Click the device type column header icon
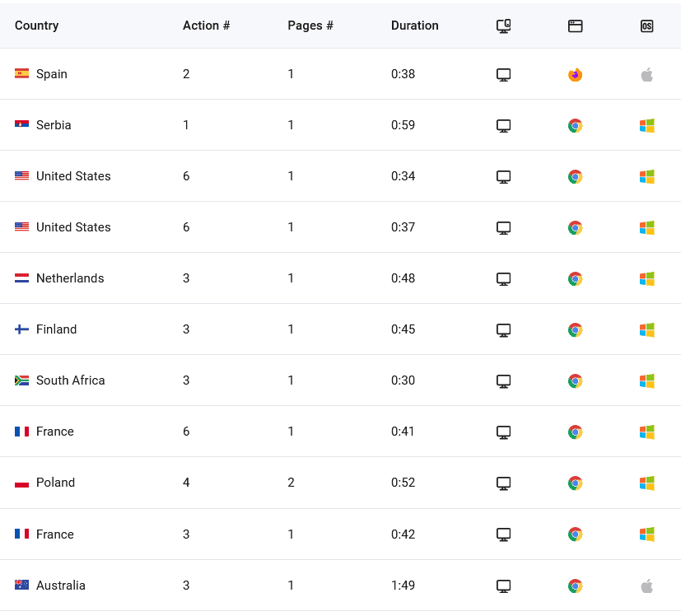This screenshot has width=681, height=616. click(503, 26)
